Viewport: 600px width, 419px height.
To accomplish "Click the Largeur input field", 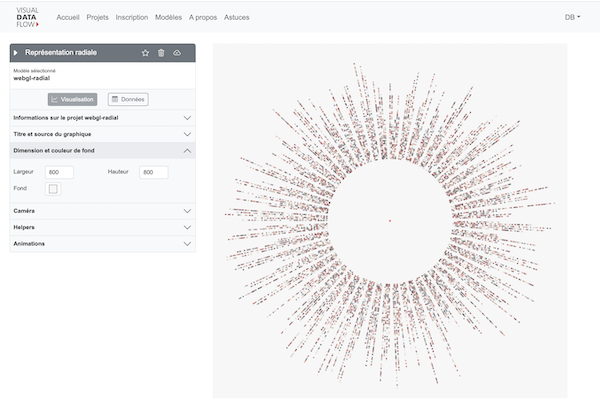I will (59, 172).
